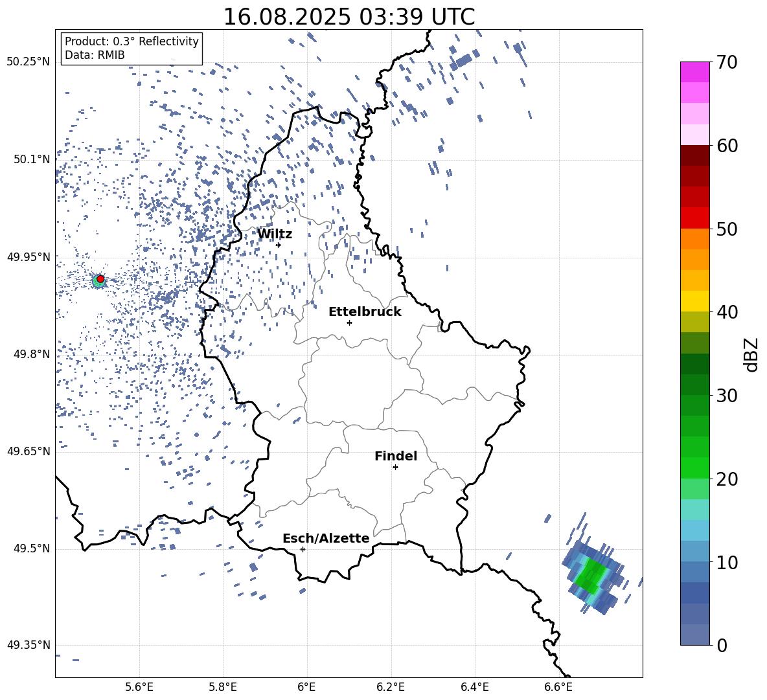
Task: Click the bright red colorbar swatch
Action: 695,218
